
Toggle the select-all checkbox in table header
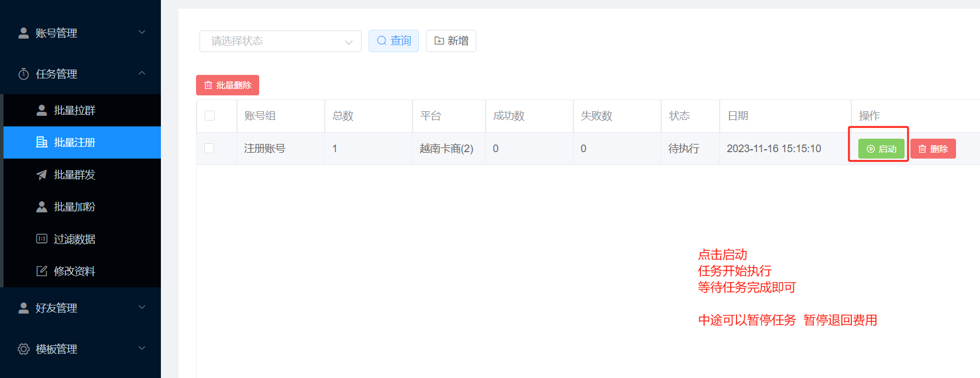[x=209, y=116]
